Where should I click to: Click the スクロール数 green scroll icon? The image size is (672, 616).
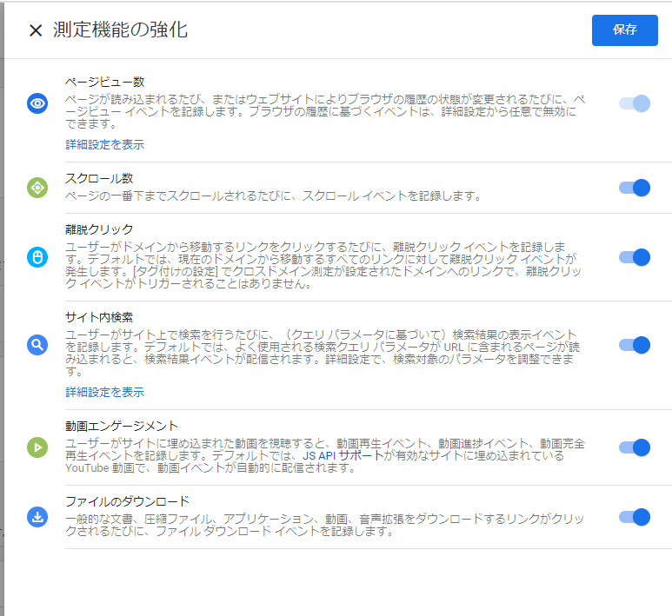tap(37, 188)
